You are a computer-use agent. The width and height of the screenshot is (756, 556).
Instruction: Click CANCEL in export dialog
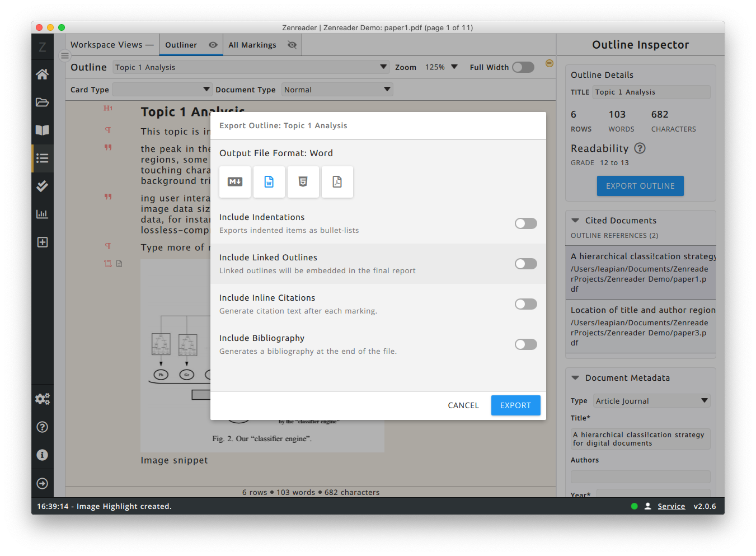pyautogui.click(x=463, y=405)
